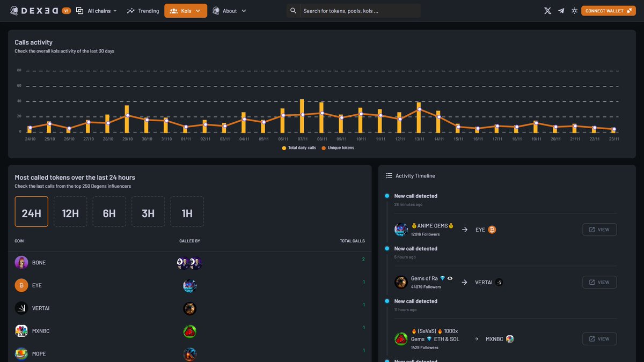Select the 3H time range
Screen dimensions: 644x362
pyautogui.click(x=148, y=211)
